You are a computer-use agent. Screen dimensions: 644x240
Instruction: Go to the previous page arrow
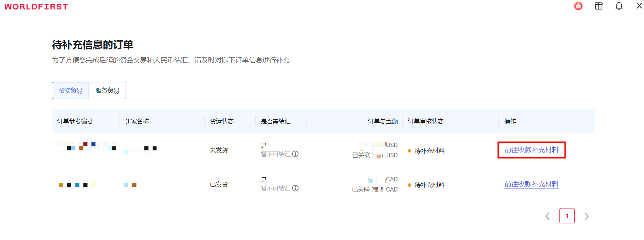point(547,216)
